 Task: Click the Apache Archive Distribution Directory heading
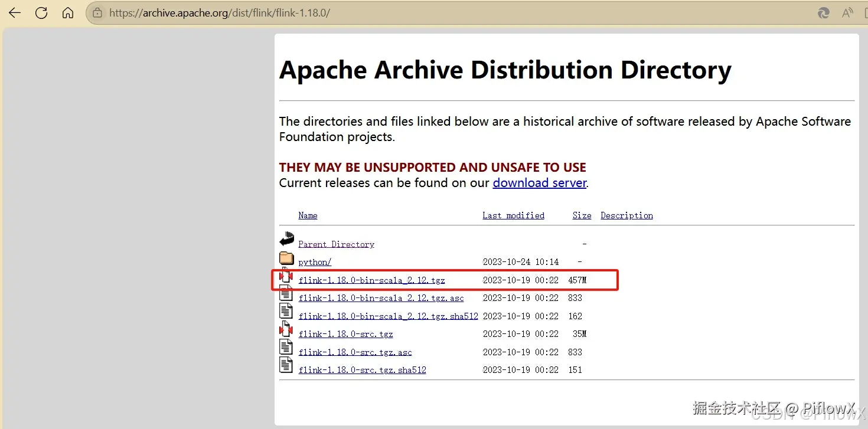[x=505, y=70]
